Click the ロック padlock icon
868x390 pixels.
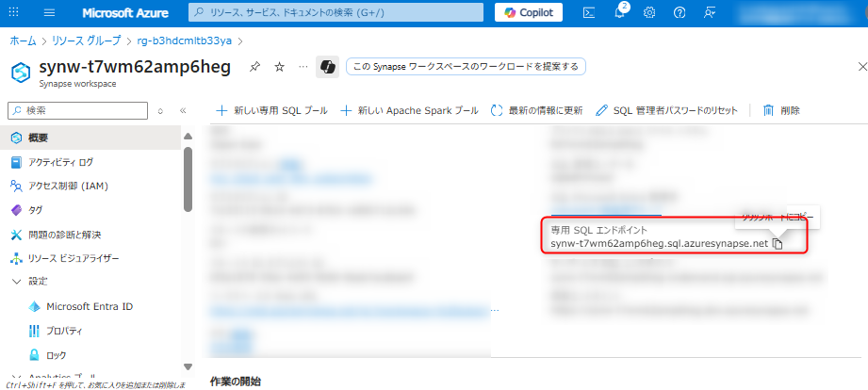[34, 354]
